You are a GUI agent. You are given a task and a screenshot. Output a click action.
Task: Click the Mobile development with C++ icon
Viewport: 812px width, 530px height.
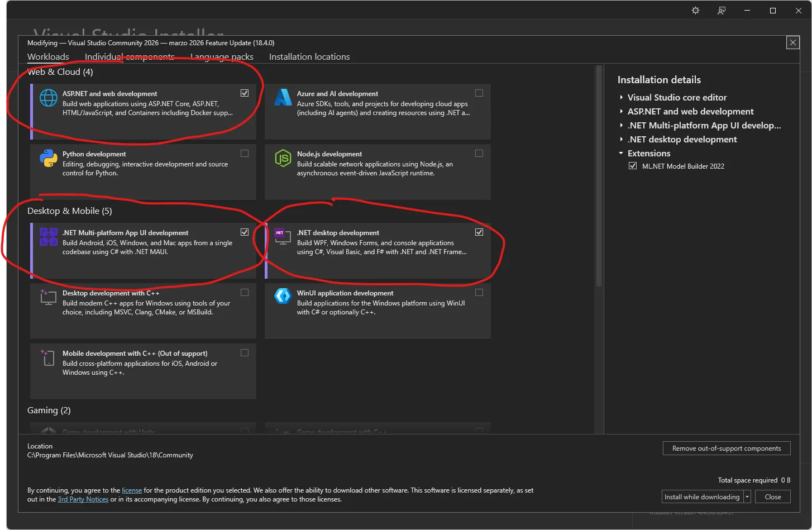49,357
